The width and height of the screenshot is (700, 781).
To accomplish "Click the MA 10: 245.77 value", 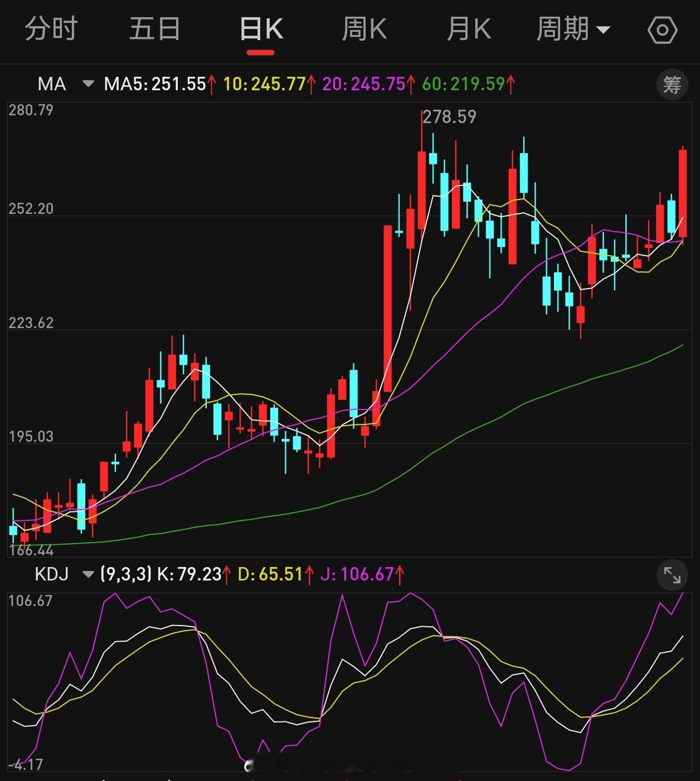I will pos(269,84).
